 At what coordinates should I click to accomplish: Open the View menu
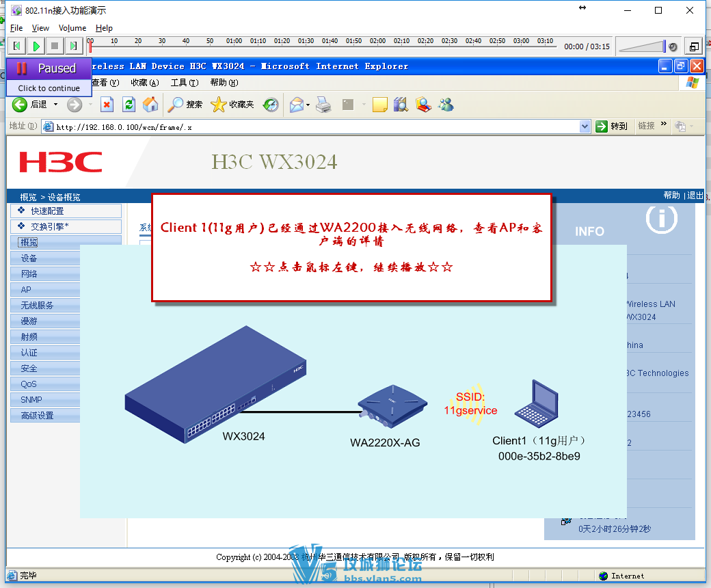pyautogui.click(x=40, y=28)
